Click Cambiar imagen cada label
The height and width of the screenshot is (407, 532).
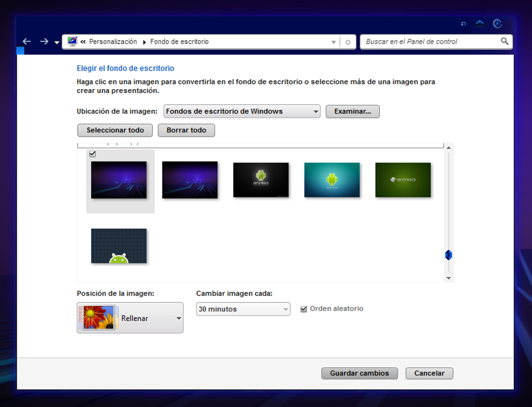(x=234, y=293)
